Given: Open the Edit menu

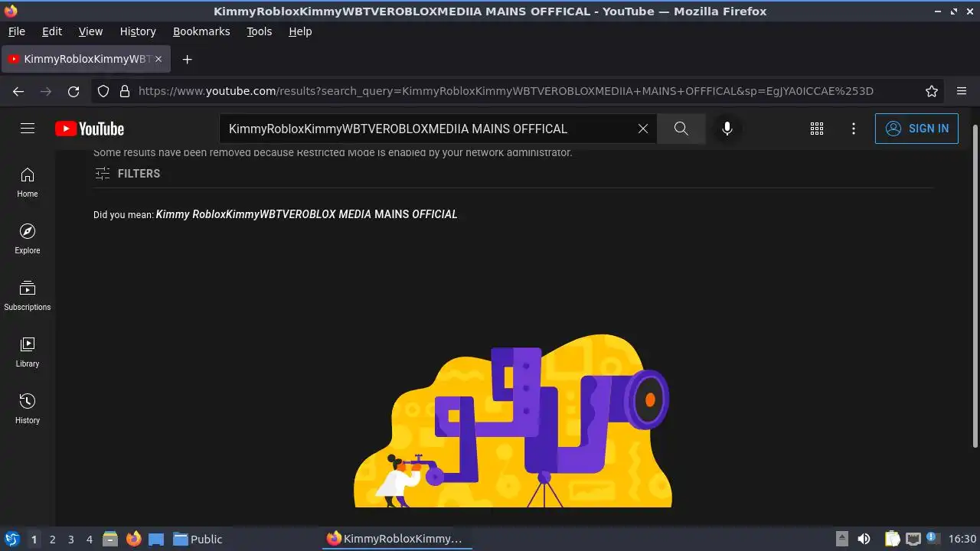Looking at the screenshot, I should pos(52,31).
